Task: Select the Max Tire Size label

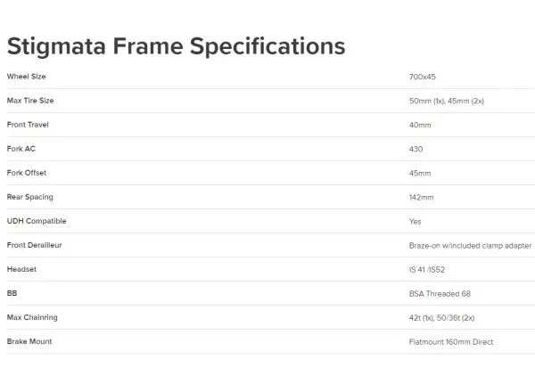Action: (x=30, y=101)
